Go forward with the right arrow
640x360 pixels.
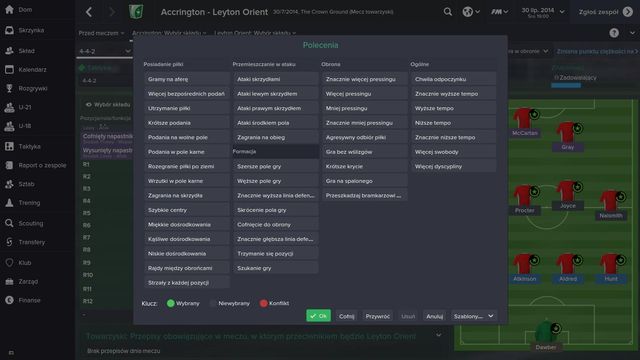(111, 12)
